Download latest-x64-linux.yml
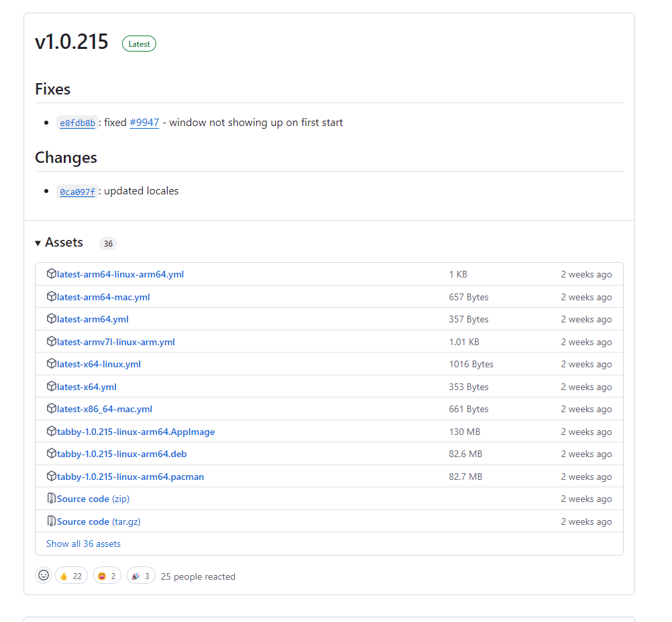Image resolution: width=672 pixels, height=622 pixels. (99, 364)
